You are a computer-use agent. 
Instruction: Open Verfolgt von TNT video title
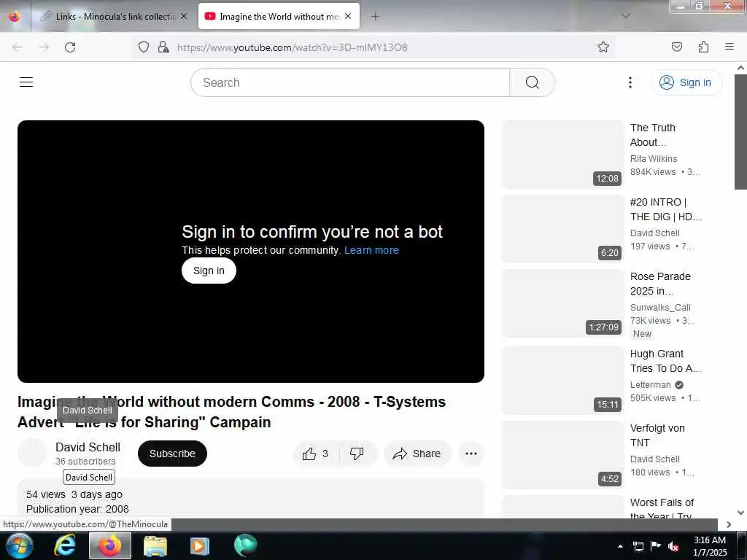pyautogui.click(x=657, y=435)
